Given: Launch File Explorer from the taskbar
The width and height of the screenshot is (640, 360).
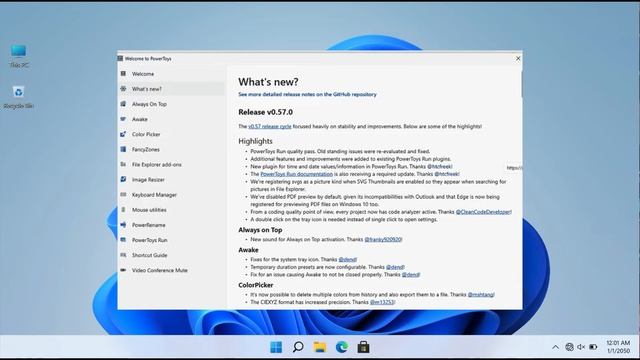Looking at the screenshot, I should tap(320, 347).
